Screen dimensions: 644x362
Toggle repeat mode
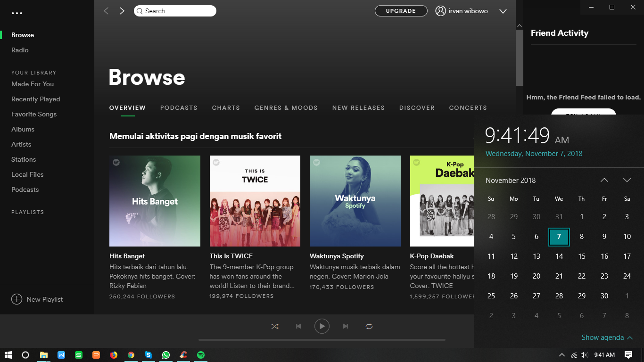tap(369, 326)
